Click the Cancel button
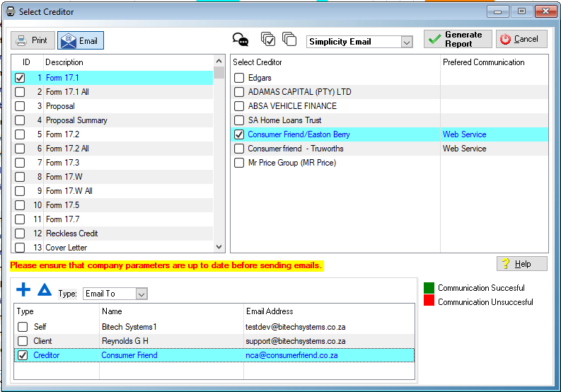 (521, 39)
